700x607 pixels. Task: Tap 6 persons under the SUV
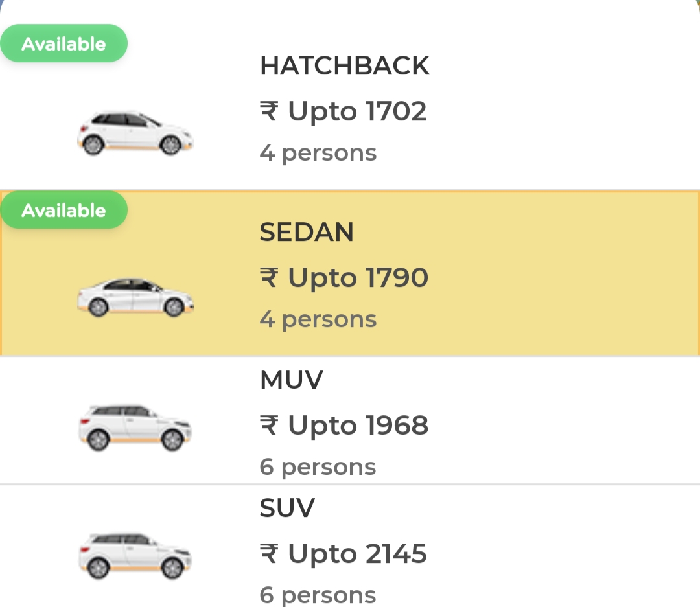point(318,595)
